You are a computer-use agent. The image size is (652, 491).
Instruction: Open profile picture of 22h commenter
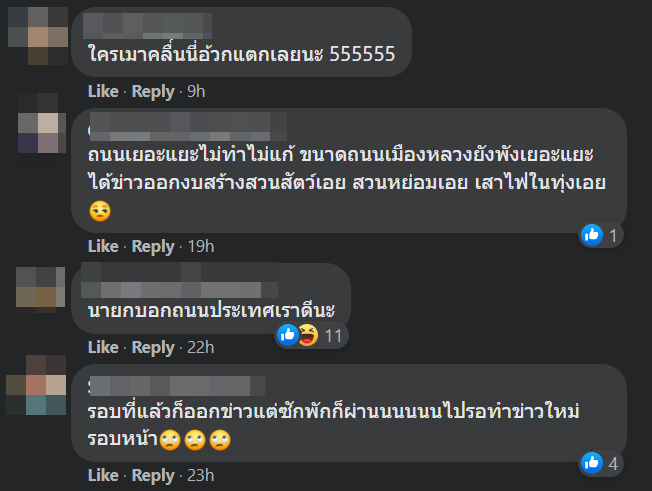(40, 289)
